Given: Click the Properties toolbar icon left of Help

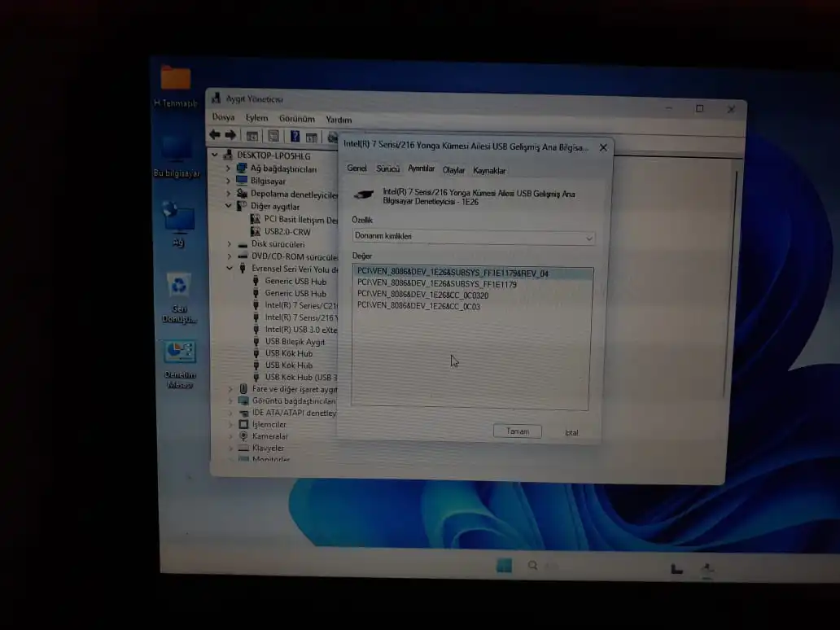Looking at the screenshot, I should click(273, 136).
